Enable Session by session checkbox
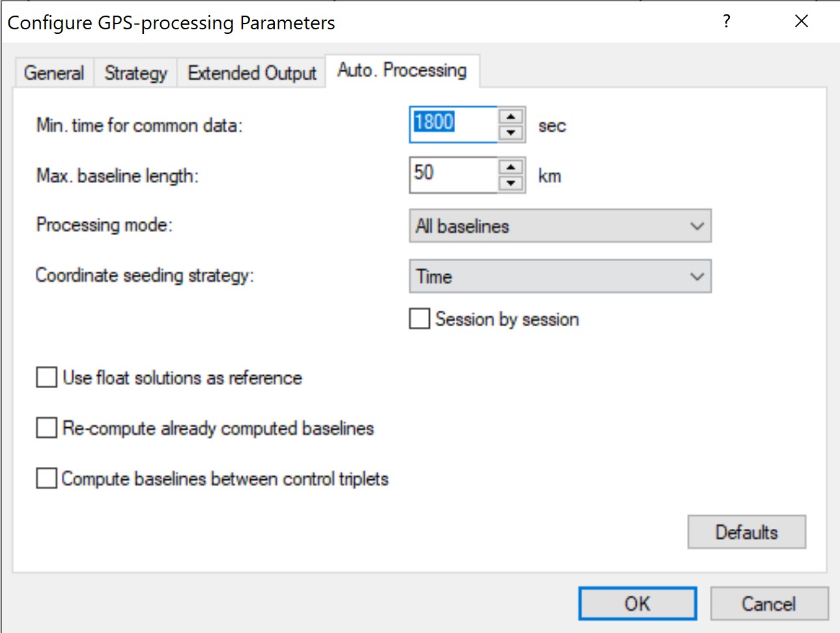 [x=420, y=319]
